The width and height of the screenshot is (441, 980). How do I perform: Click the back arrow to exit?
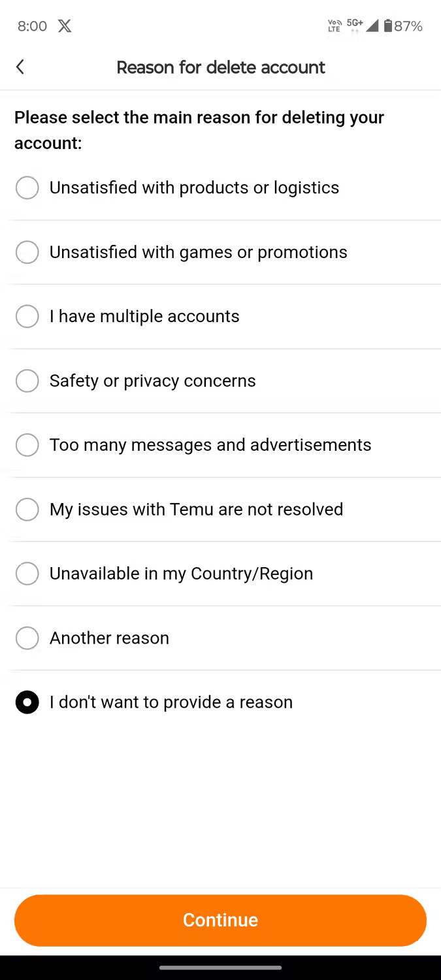pos(20,67)
